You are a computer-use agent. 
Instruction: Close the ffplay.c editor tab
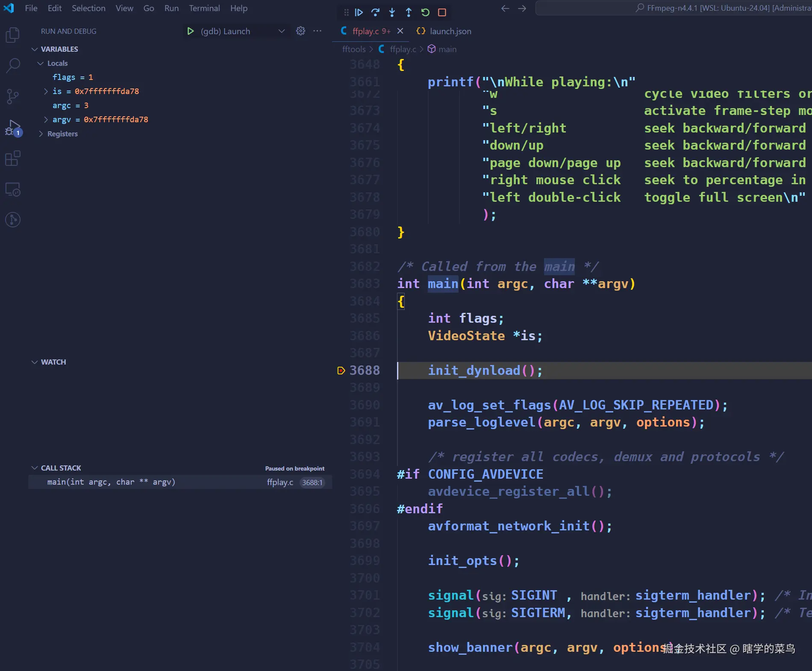(x=400, y=31)
